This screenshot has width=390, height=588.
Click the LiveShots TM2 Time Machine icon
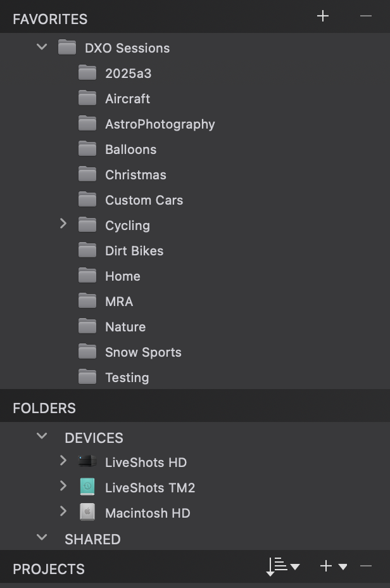(87, 487)
